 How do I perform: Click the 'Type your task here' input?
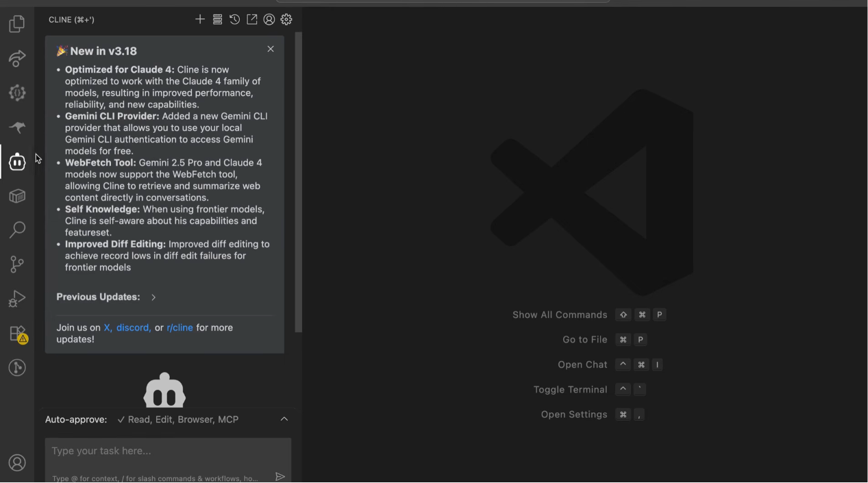pyautogui.click(x=168, y=460)
